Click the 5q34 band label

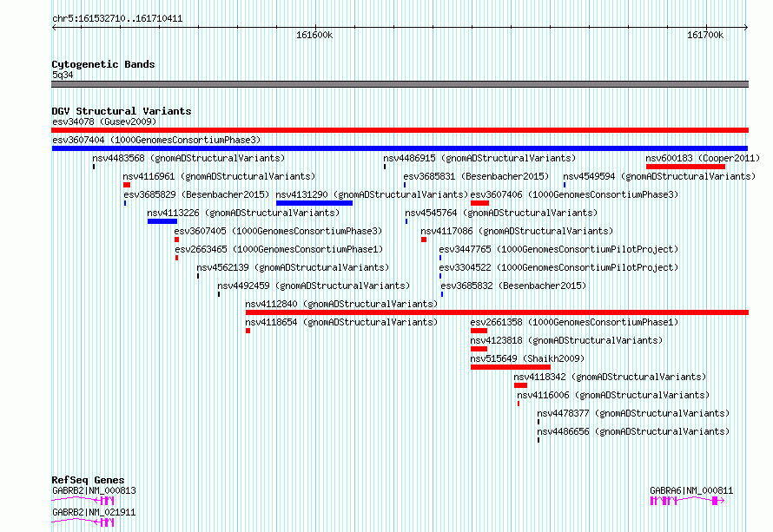pyautogui.click(x=63, y=75)
